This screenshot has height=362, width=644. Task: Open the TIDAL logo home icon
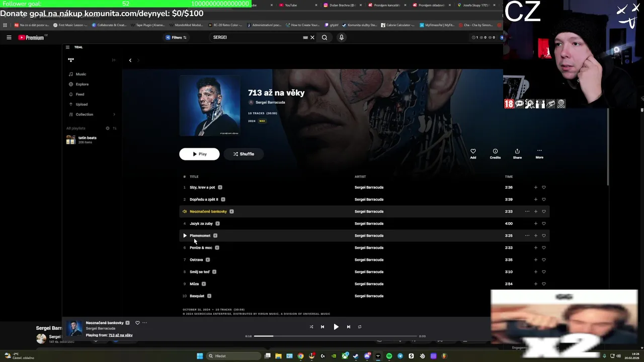coord(71,60)
